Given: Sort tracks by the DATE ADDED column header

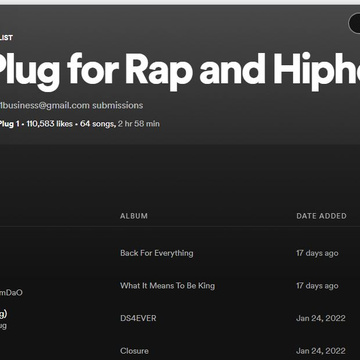Looking at the screenshot, I should click(x=321, y=216).
